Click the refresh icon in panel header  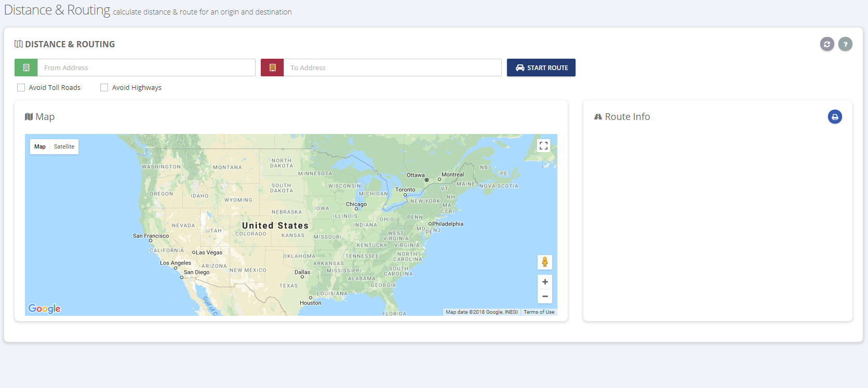827,44
